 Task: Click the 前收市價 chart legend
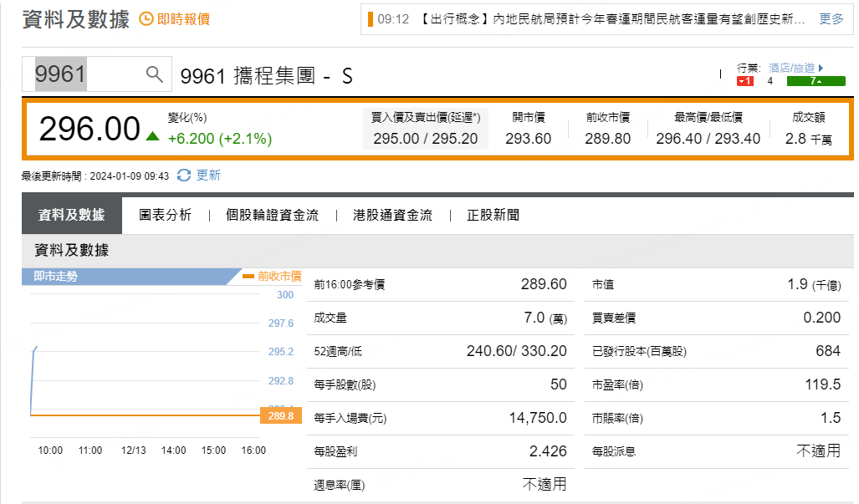tap(273, 277)
